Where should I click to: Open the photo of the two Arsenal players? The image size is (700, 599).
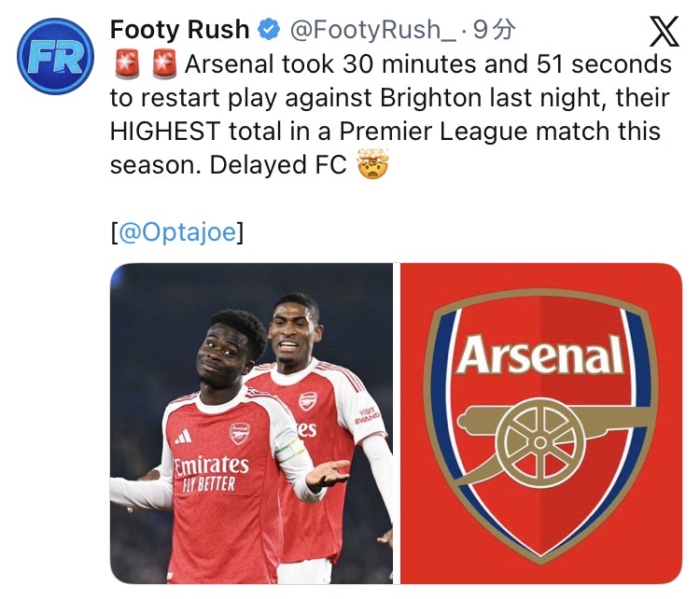tap(252, 423)
